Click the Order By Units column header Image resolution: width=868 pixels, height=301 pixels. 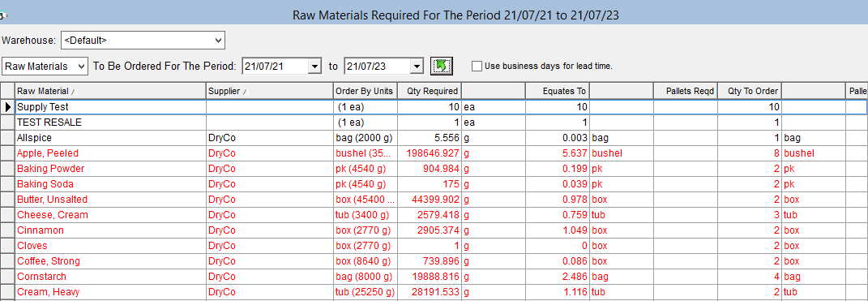[366, 91]
